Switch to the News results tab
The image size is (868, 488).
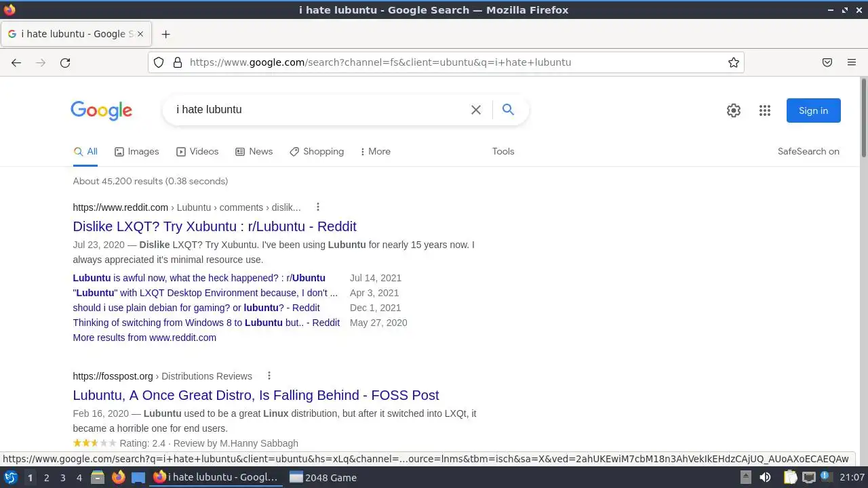pos(254,152)
